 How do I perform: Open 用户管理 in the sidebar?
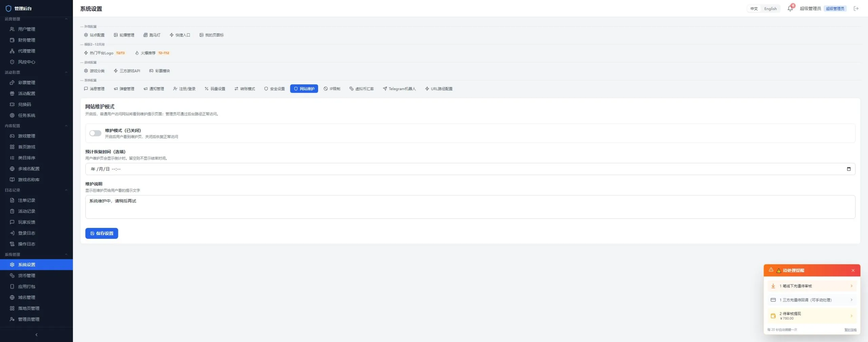click(36, 29)
